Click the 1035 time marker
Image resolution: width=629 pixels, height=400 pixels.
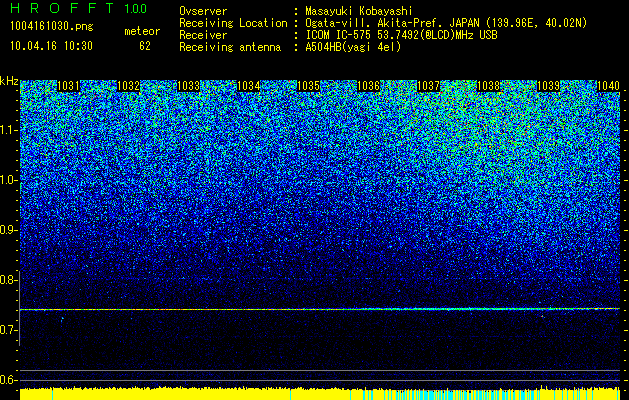308,86
